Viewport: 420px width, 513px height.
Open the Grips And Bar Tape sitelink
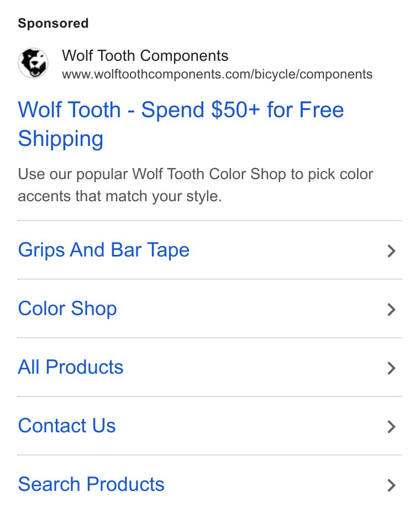(x=104, y=250)
